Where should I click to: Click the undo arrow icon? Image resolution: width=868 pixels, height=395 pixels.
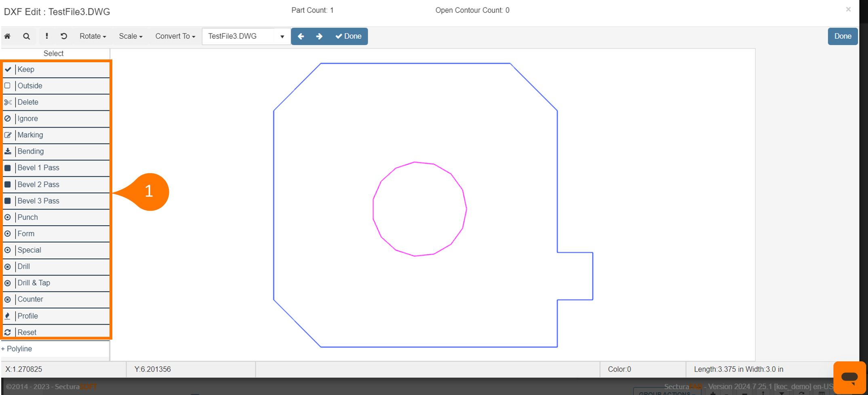tap(64, 36)
